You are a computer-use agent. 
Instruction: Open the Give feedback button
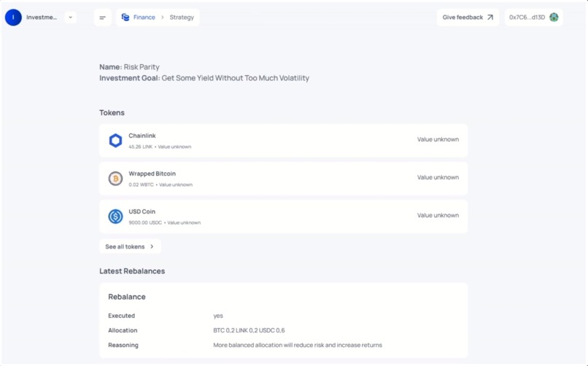[468, 17]
